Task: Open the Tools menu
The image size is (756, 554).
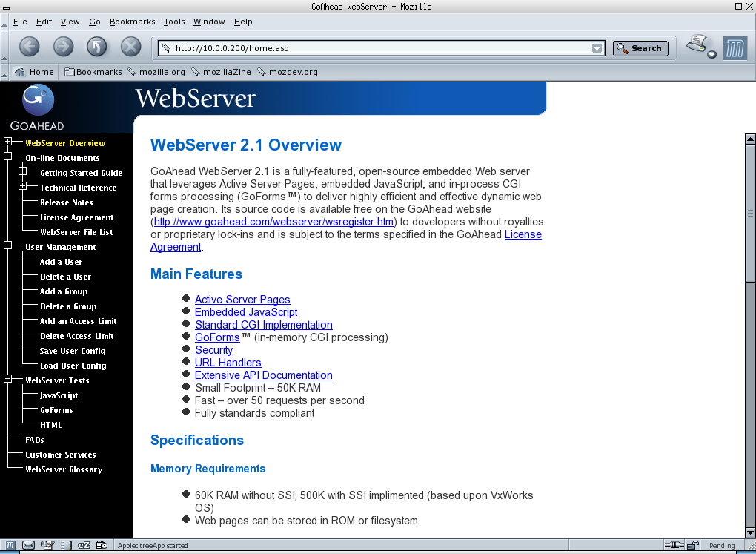Action: tap(174, 22)
